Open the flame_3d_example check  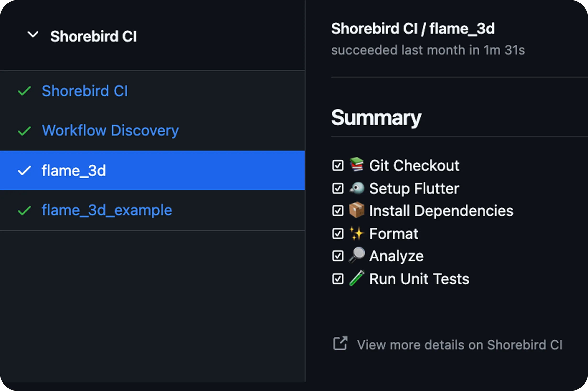click(107, 210)
